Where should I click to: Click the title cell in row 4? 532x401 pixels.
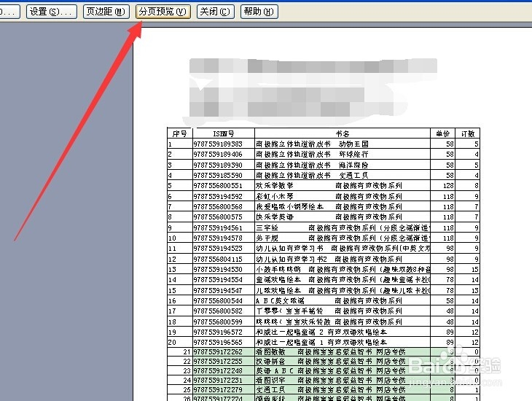tap(343, 175)
